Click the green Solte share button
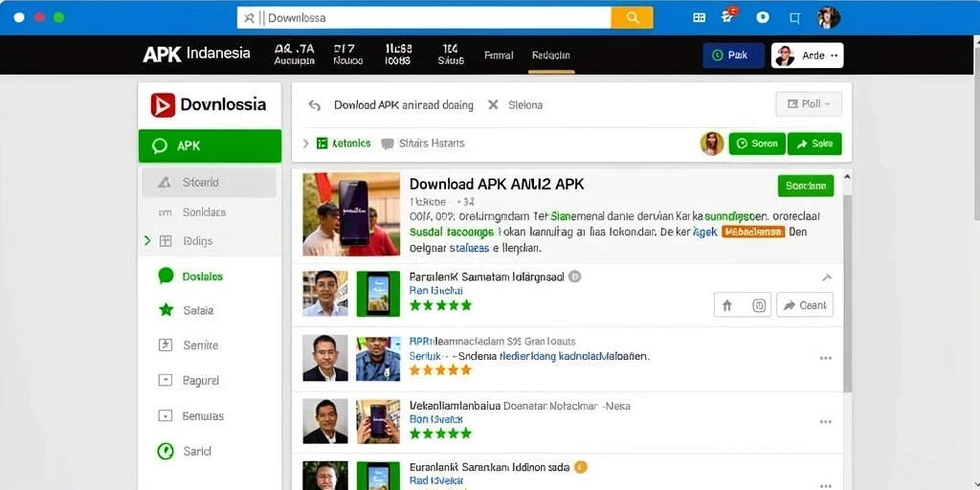 coord(814,144)
